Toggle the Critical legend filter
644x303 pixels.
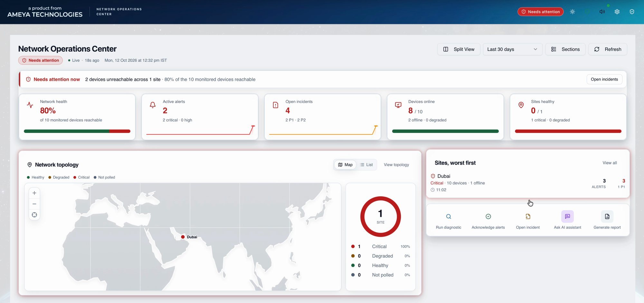[x=81, y=177]
